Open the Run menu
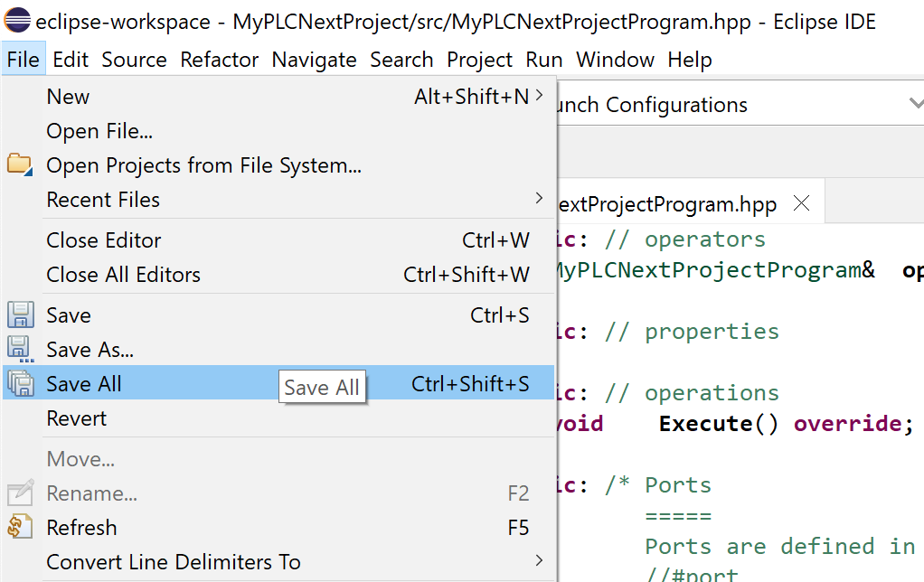924x582 pixels. click(544, 60)
